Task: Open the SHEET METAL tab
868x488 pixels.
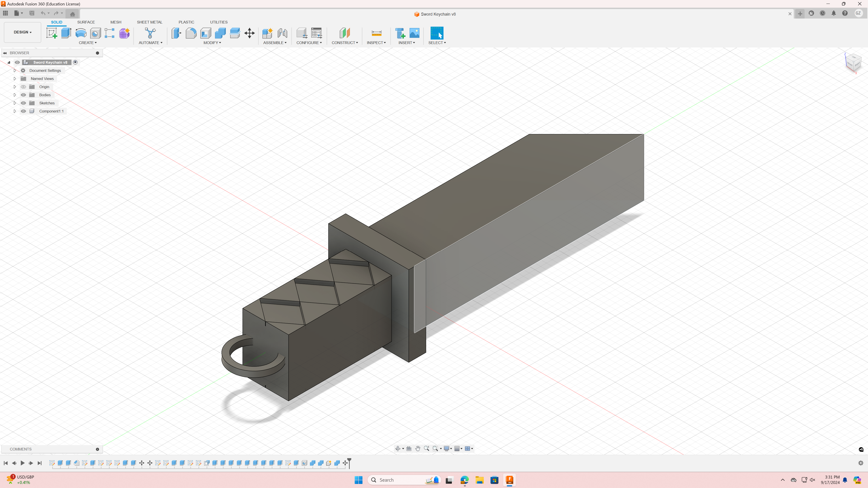Action: [x=149, y=22]
